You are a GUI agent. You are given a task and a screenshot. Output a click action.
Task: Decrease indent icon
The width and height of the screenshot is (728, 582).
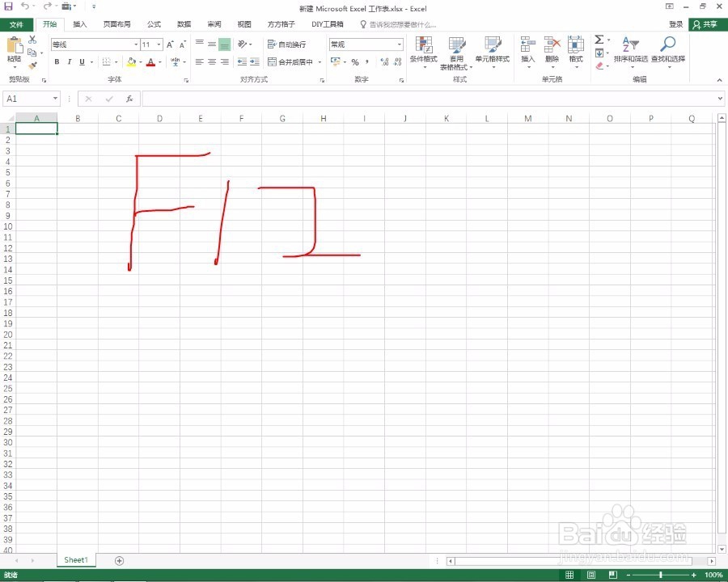click(x=242, y=61)
